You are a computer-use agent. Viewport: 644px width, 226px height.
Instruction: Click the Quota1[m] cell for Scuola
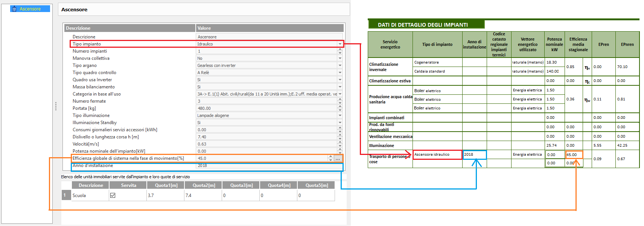(x=165, y=196)
